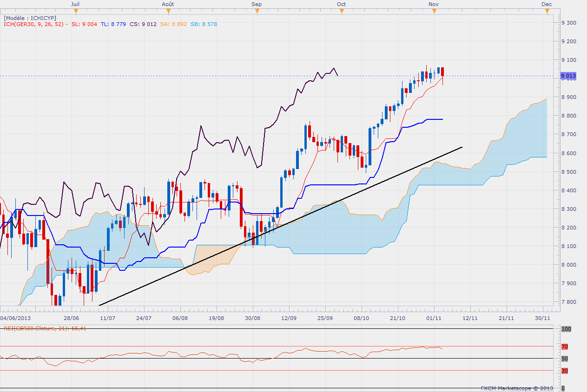Image resolution: width=587 pixels, height=392 pixels.
Task: Click the '7 800' price axis label
Action: [x=569, y=302]
